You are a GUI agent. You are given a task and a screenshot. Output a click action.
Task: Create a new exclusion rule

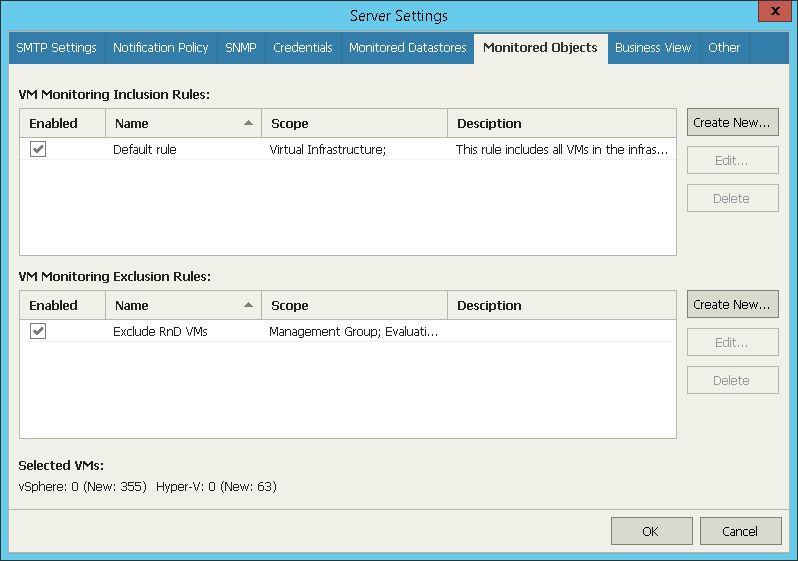(732, 304)
